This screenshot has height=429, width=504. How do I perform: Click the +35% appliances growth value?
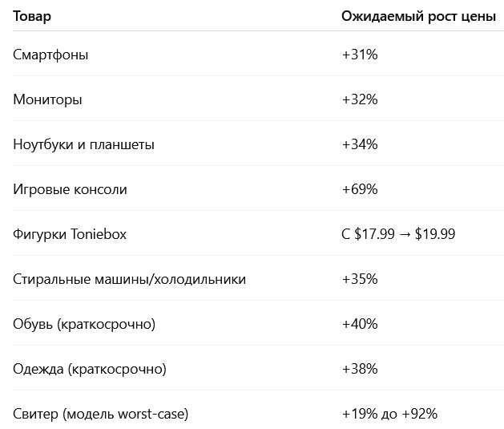pos(359,279)
